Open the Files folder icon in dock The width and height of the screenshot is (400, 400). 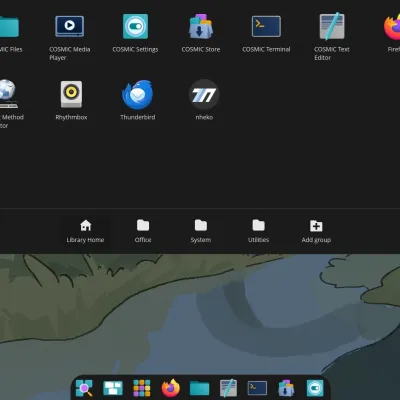coord(199,388)
